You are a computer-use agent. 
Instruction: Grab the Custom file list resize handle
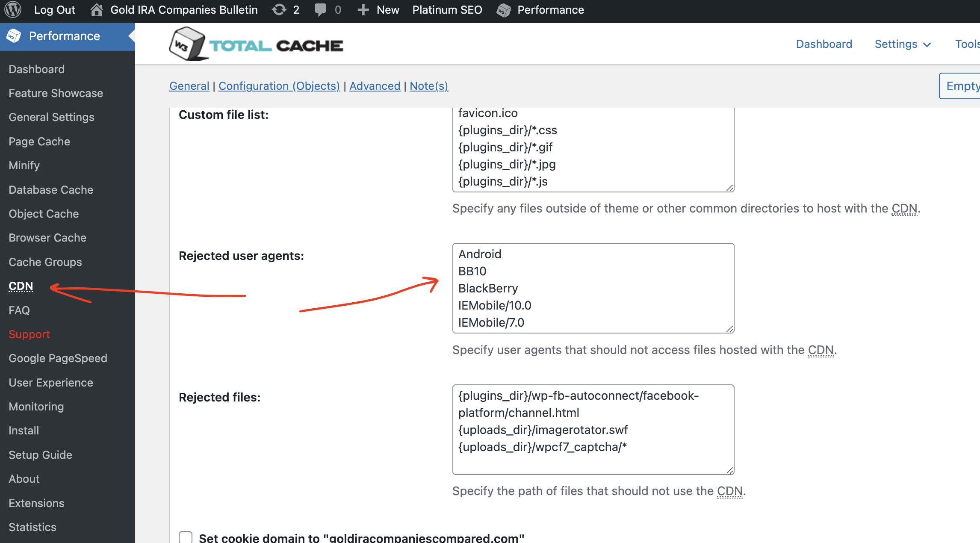click(730, 188)
